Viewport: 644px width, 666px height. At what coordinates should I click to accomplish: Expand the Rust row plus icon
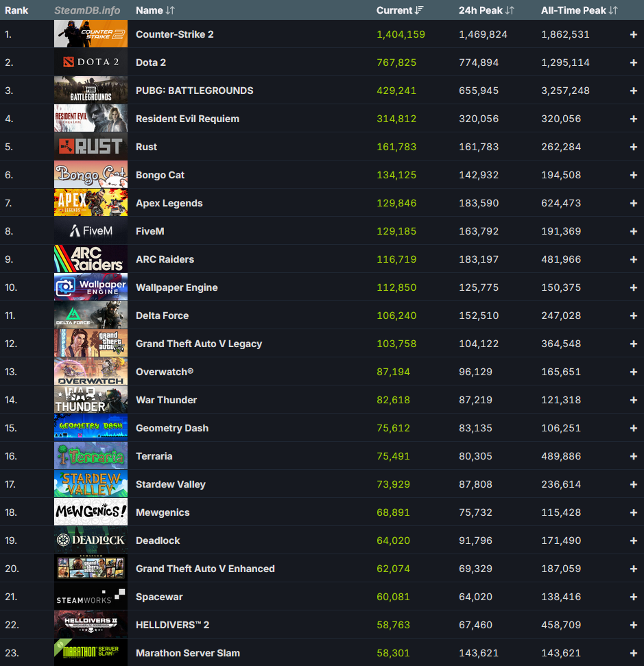point(634,147)
